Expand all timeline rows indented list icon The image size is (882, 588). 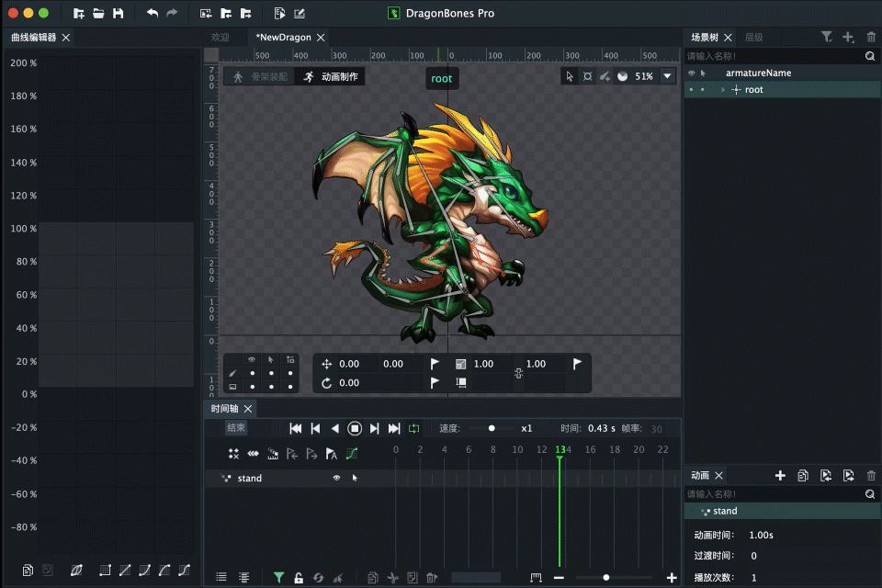pos(243,577)
